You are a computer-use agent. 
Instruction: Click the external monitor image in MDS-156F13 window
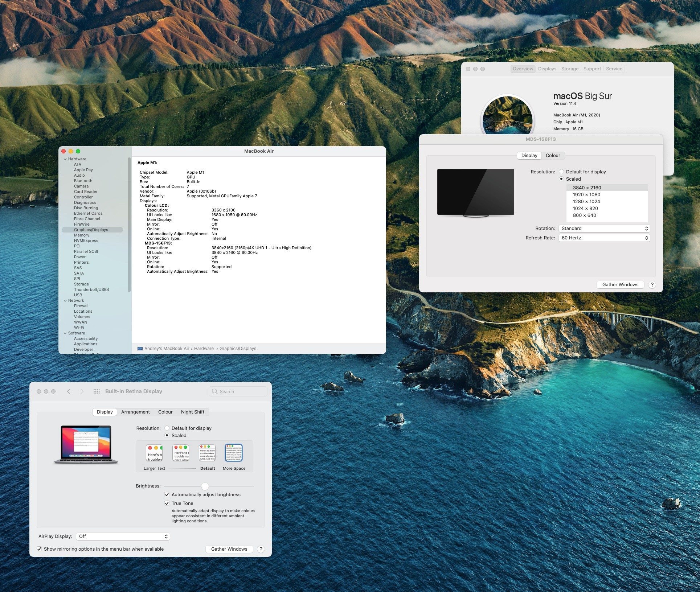pyautogui.click(x=475, y=193)
